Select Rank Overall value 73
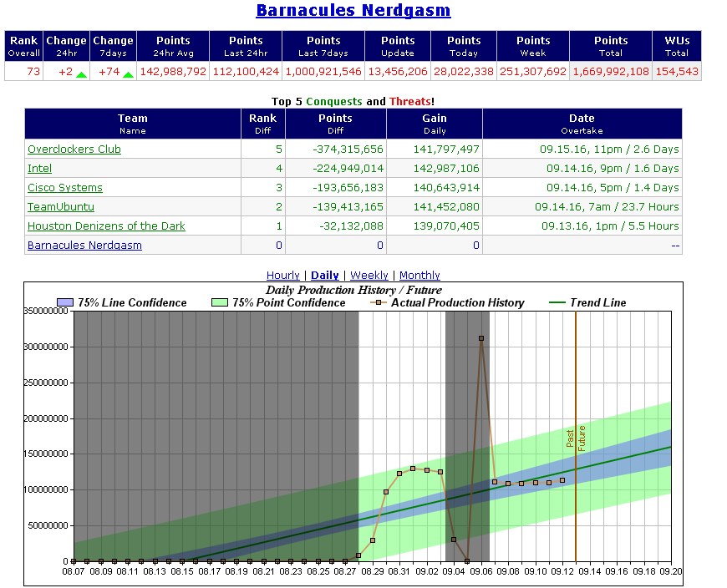The image size is (727, 588). tap(33, 71)
